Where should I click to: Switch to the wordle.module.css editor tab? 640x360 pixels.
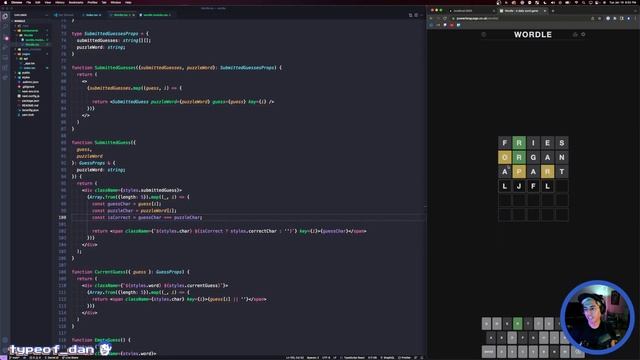point(155,15)
